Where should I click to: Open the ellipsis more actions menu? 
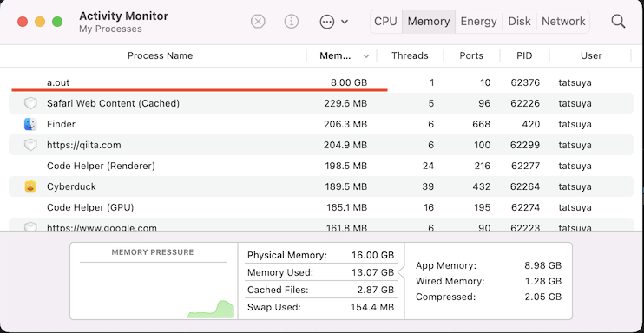(x=327, y=22)
